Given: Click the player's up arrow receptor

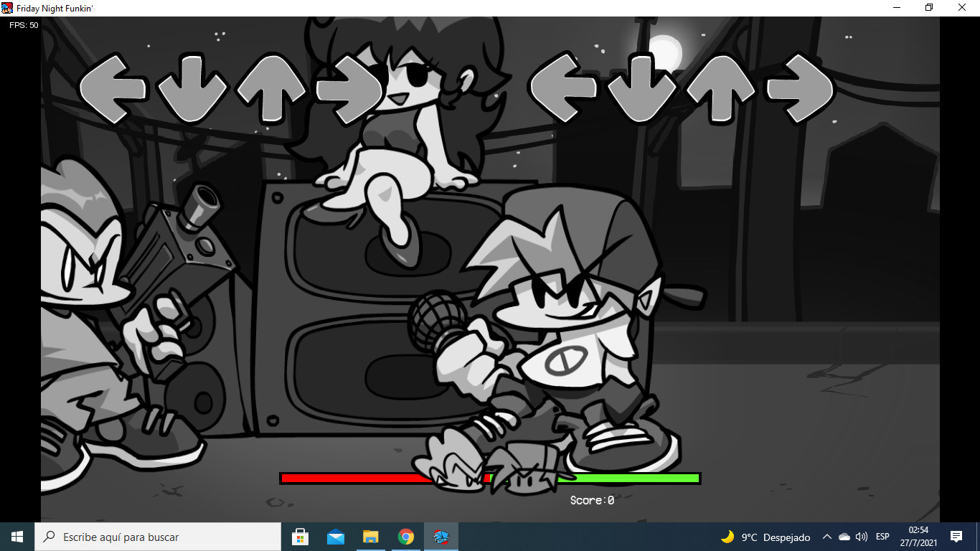Looking at the screenshot, I should point(720,89).
